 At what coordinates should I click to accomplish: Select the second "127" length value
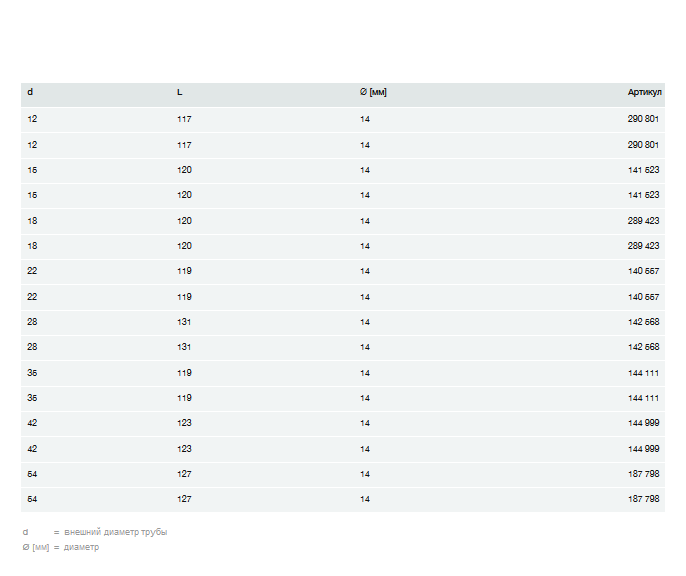[184, 499]
